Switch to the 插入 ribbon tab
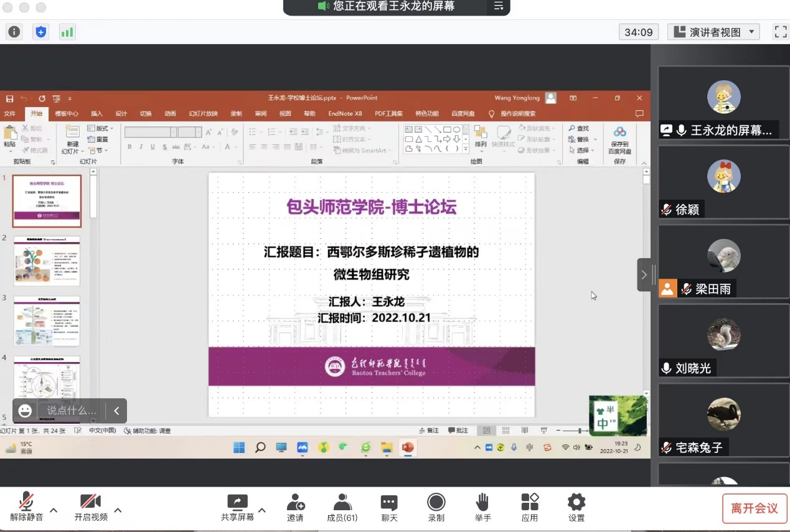The image size is (790, 532). coord(96,114)
